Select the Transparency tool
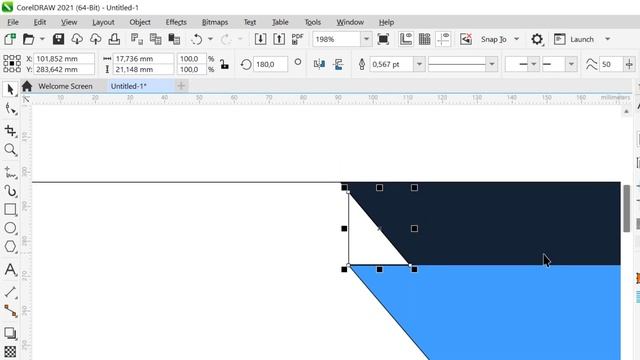This screenshot has width=640, height=360. click(x=10, y=351)
